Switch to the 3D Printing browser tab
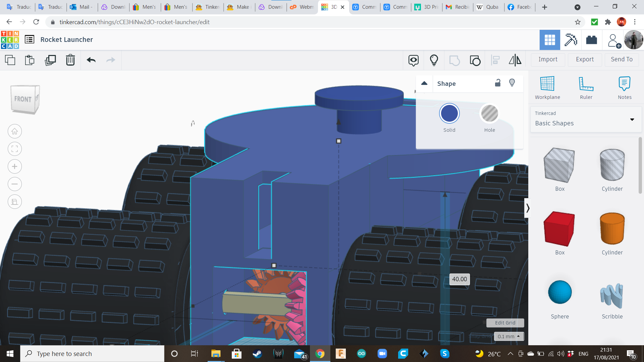 coord(427,7)
